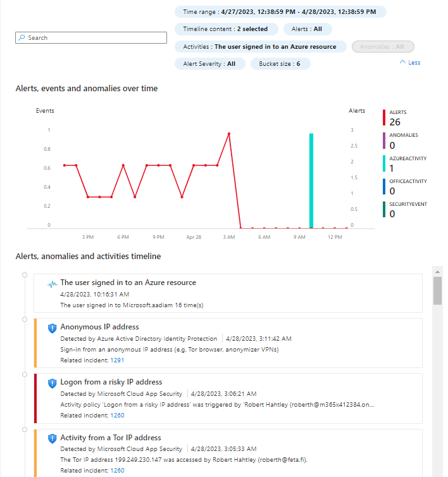
Task: Click the timeline vertical scrollbar thumb
Action: click(437, 291)
